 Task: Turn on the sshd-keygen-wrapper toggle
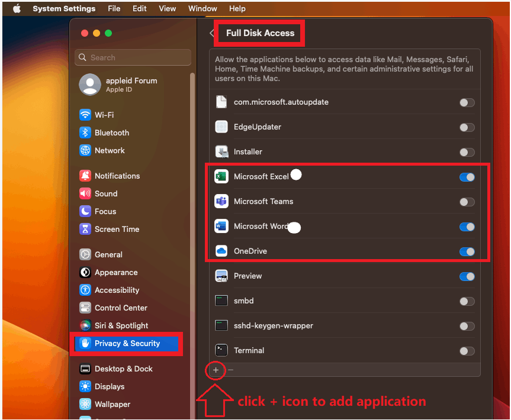(467, 326)
